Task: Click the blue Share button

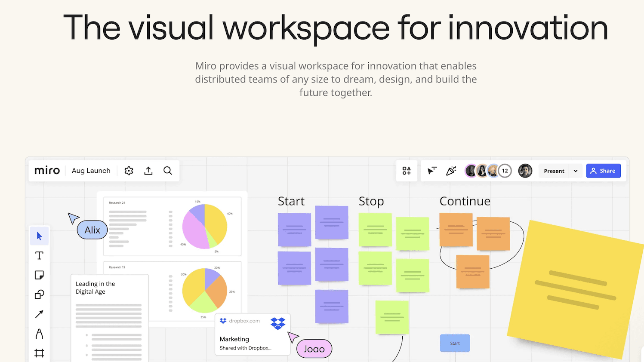Action: [603, 171]
